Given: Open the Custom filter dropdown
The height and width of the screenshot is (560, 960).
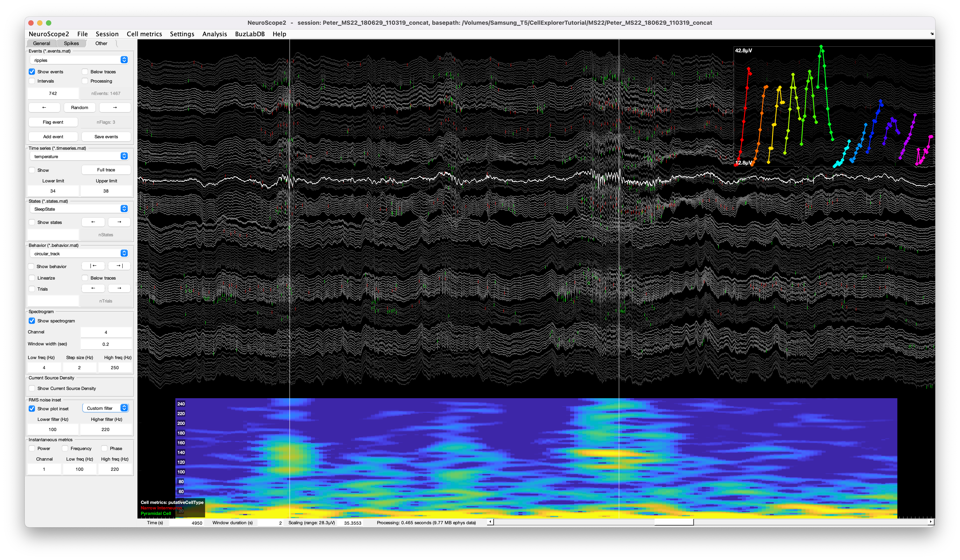Looking at the screenshot, I should (x=106, y=408).
